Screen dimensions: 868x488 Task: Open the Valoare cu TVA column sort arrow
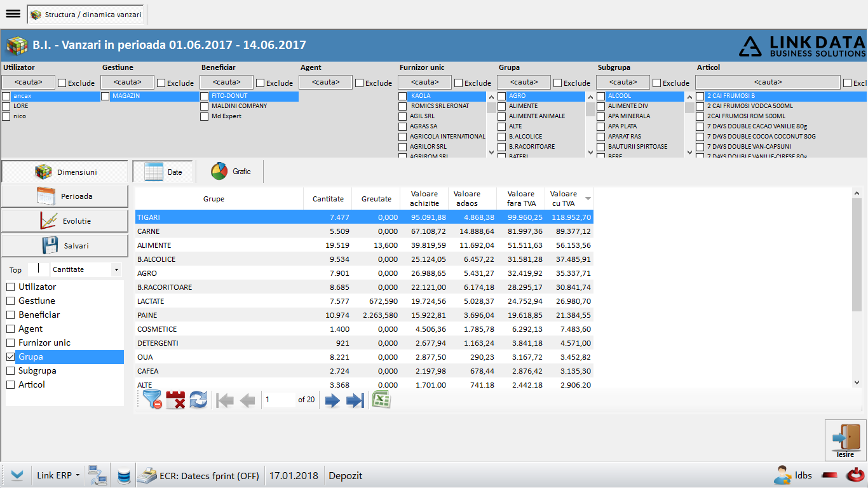point(588,199)
